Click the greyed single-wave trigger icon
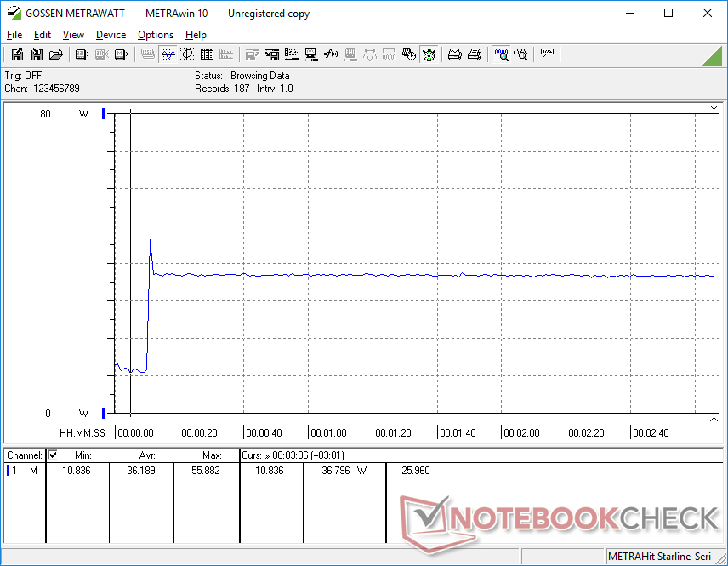This screenshot has height=566, width=728. tap(370, 54)
